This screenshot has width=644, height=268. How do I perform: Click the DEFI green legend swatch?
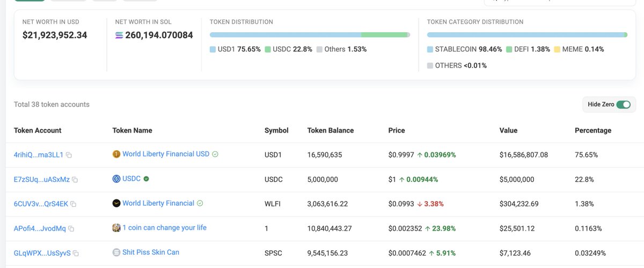(x=509, y=49)
